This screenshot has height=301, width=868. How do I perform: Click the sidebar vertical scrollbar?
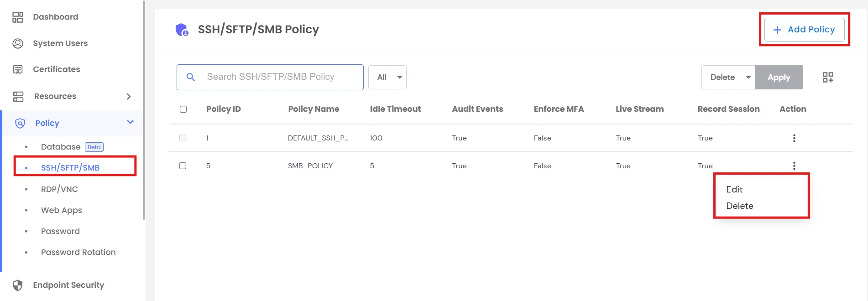144,110
